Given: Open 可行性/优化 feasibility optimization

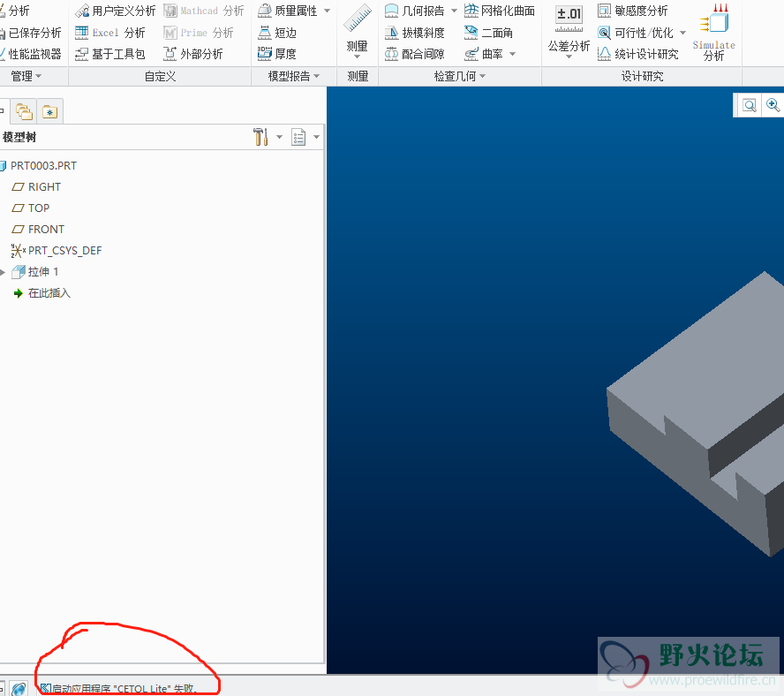Looking at the screenshot, I should [x=636, y=33].
